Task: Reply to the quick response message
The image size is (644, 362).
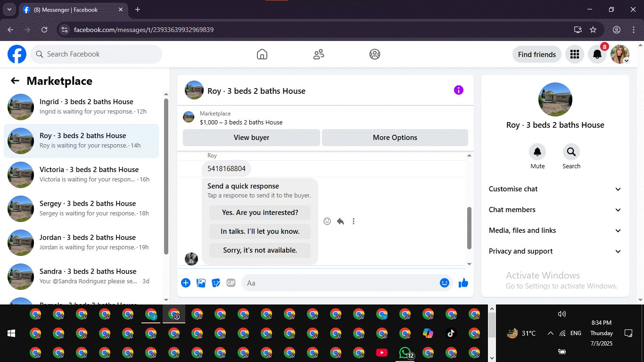Action: [340, 221]
